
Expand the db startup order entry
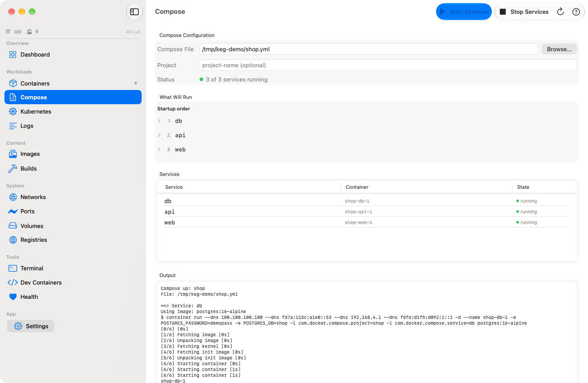pyautogui.click(x=159, y=121)
